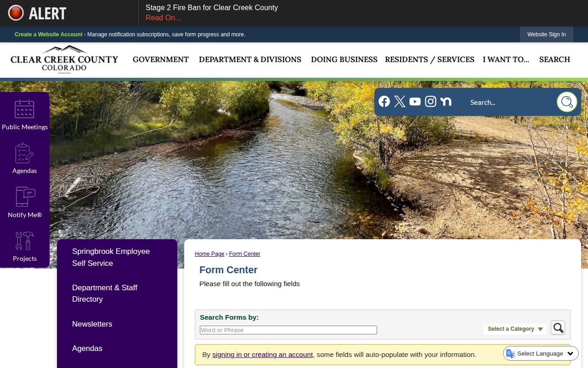This screenshot has height=368, width=588.
Task: Click the Google Translate icon
Action: [x=510, y=353]
